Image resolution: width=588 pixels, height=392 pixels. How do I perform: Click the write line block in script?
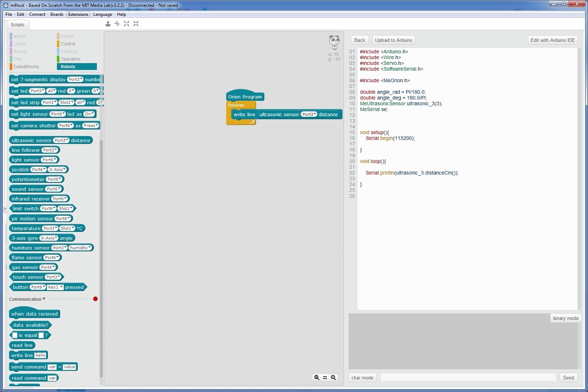[244, 114]
